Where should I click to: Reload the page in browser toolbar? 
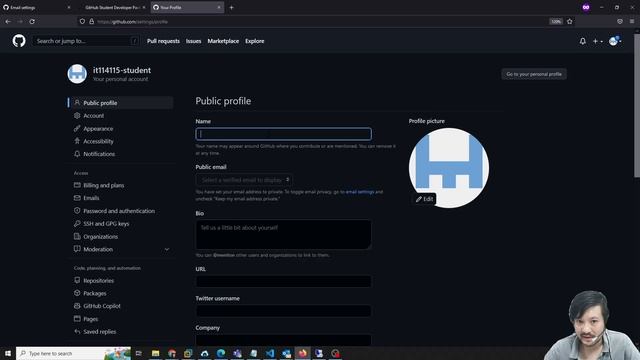tap(32, 21)
